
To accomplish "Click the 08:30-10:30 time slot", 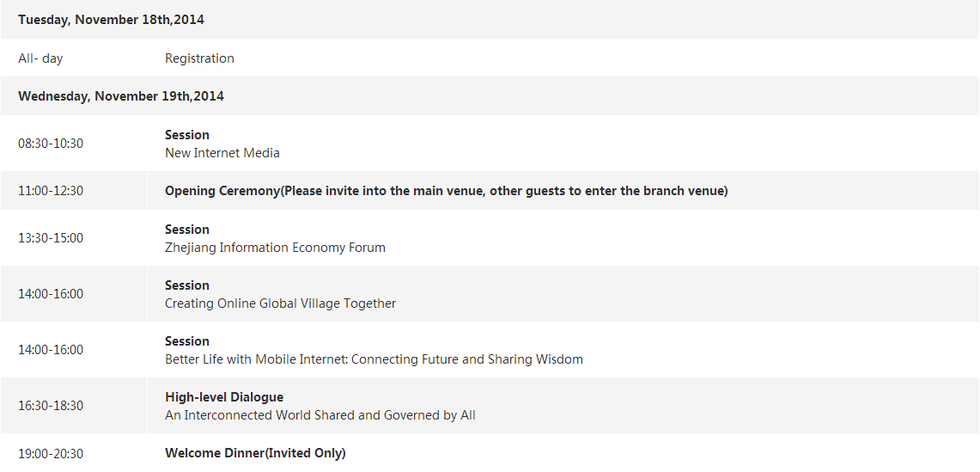I will click(51, 144).
